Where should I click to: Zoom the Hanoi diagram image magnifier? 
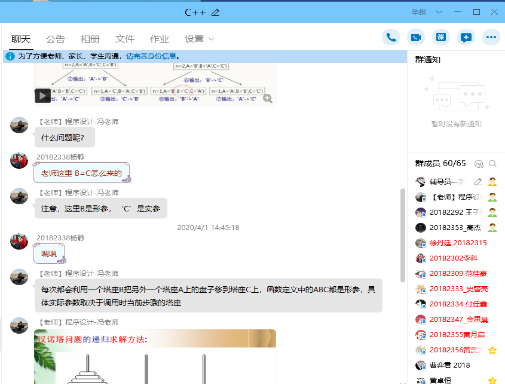pos(267,98)
